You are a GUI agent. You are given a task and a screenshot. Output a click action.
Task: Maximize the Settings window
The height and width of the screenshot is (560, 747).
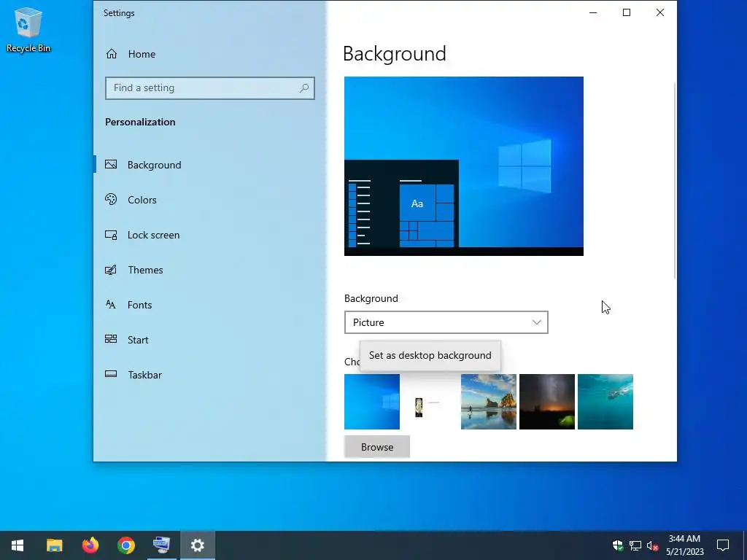tap(627, 12)
